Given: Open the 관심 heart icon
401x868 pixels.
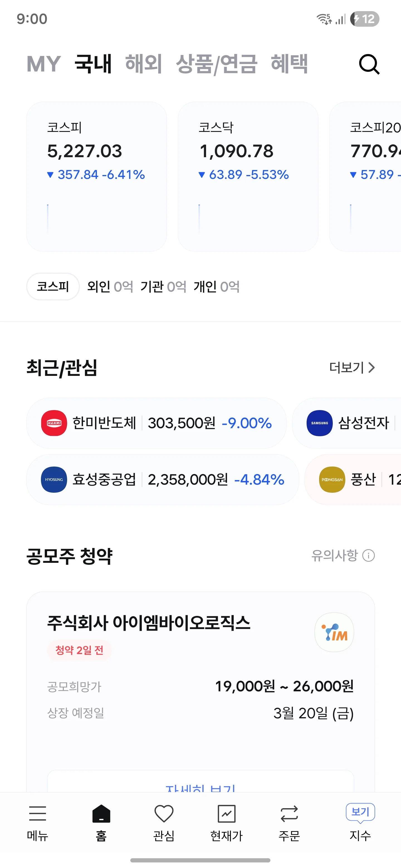Looking at the screenshot, I should click(x=164, y=813).
